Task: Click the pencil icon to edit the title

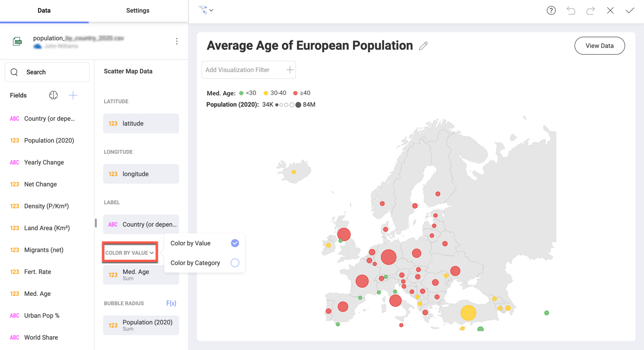Action: point(423,45)
